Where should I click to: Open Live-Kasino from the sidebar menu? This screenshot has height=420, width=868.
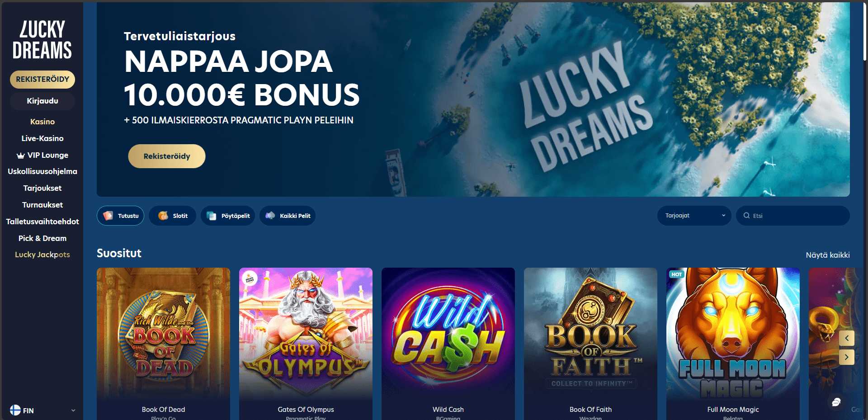[42, 138]
